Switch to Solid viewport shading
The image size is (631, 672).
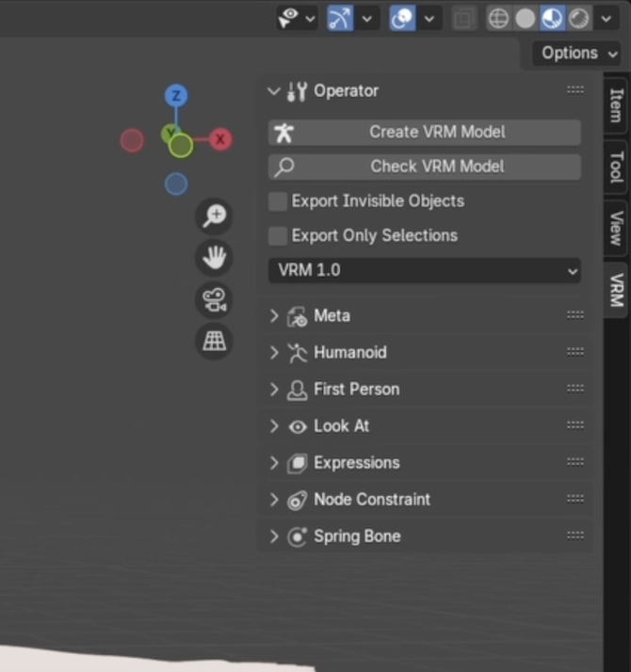point(526,19)
